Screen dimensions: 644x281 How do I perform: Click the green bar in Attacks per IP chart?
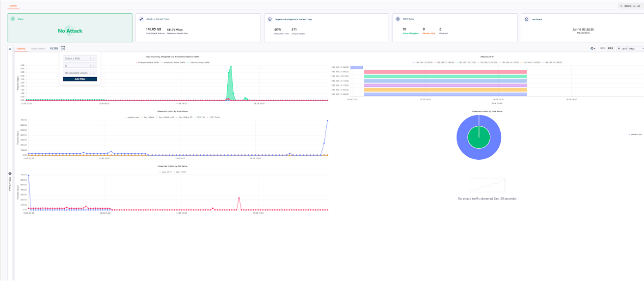pyautogui.click(x=445, y=76)
